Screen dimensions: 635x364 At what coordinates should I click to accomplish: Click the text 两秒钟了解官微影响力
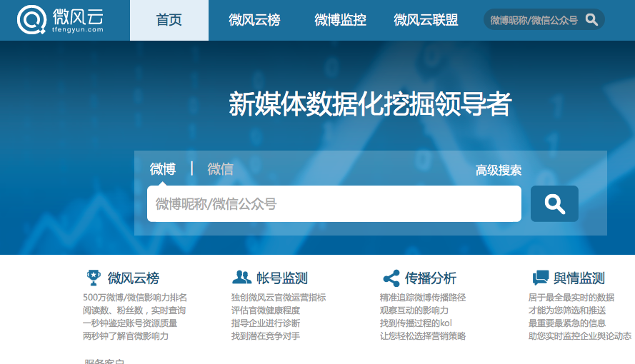(126, 336)
